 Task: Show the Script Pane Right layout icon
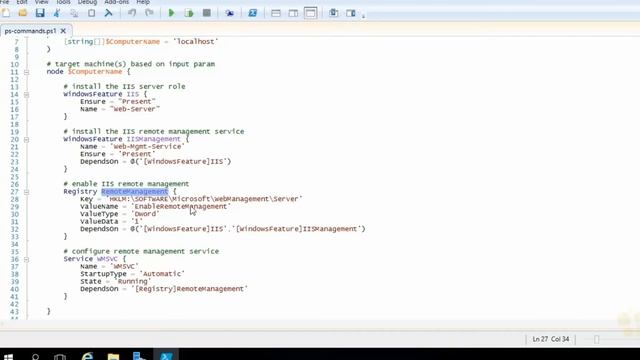(293, 13)
